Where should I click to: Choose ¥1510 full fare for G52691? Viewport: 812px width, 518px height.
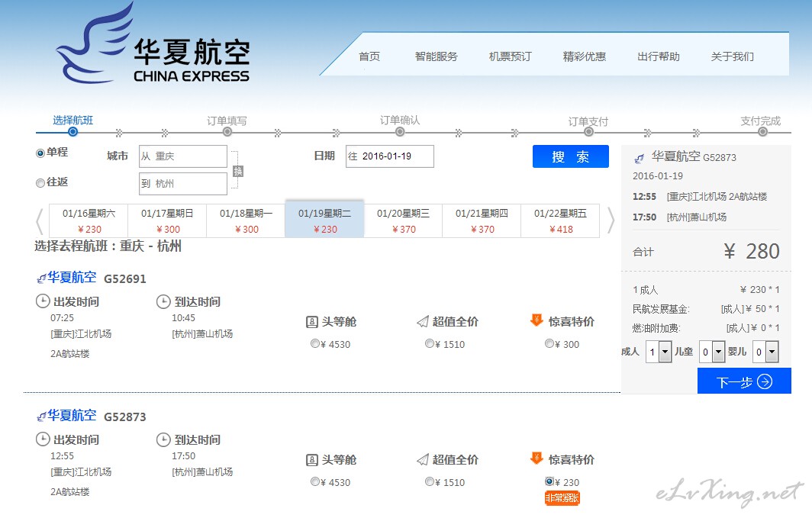[x=429, y=343]
